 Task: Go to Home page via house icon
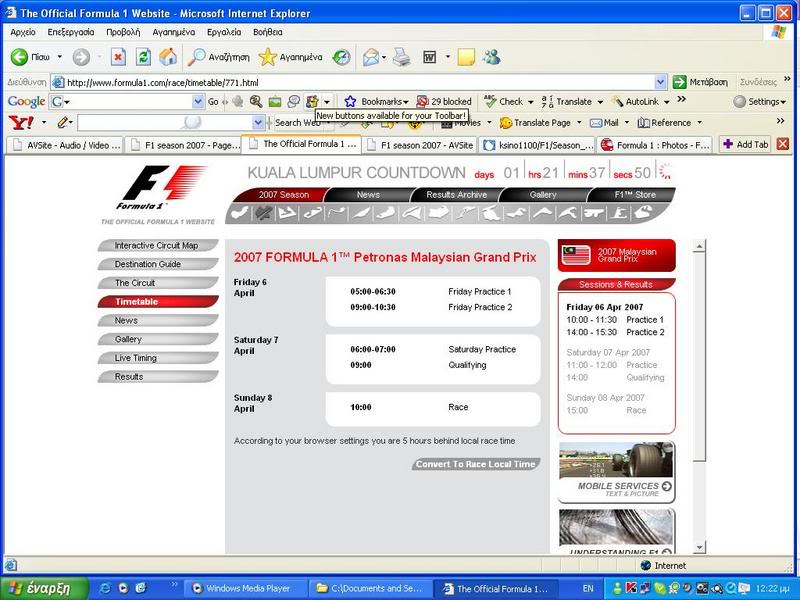pyautogui.click(x=168, y=57)
